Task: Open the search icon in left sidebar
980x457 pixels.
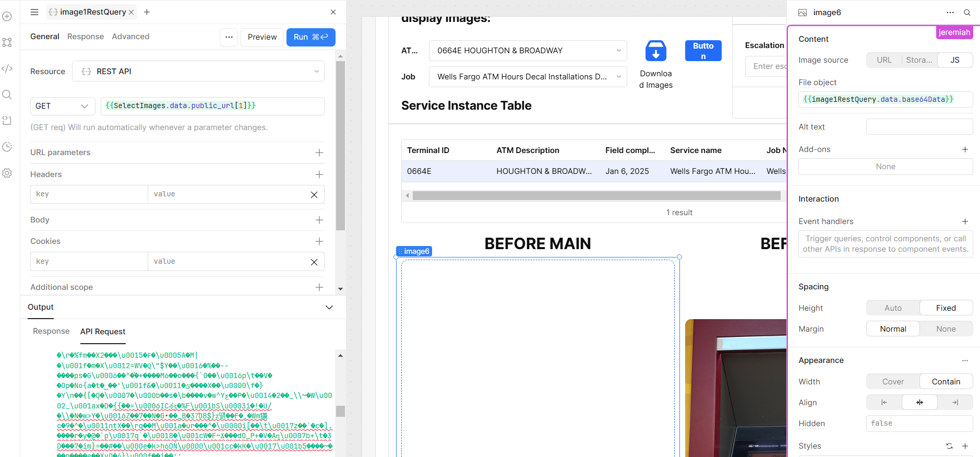Action: pos(7,95)
